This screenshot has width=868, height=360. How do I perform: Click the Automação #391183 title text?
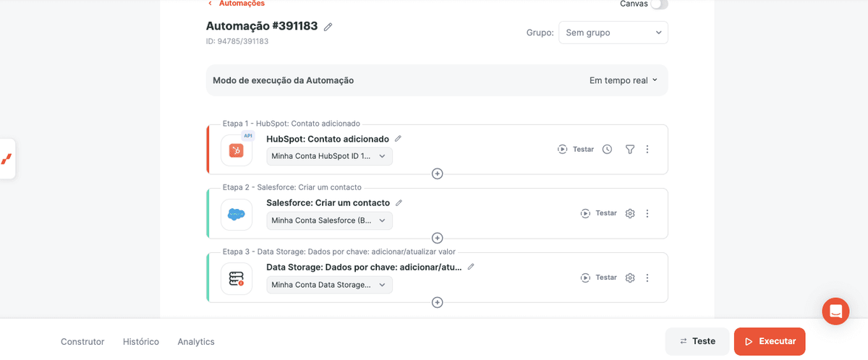pyautogui.click(x=262, y=26)
